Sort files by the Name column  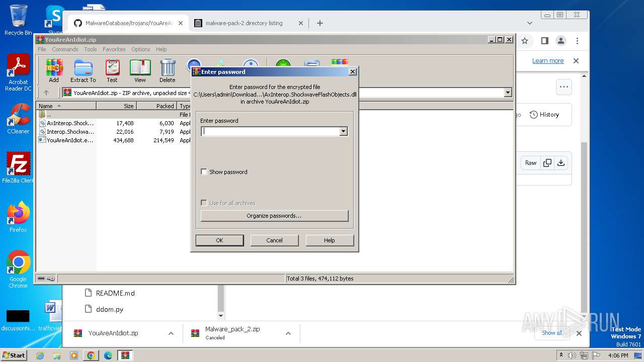(66, 106)
